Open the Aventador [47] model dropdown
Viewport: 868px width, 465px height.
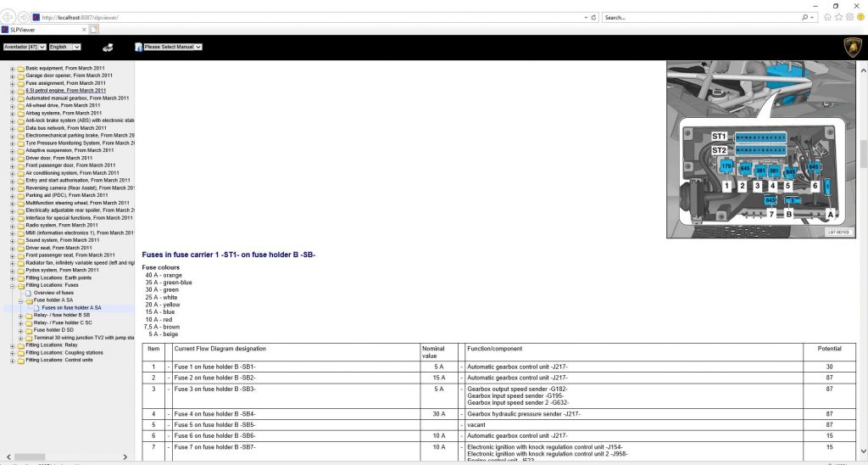click(x=25, y=48)
